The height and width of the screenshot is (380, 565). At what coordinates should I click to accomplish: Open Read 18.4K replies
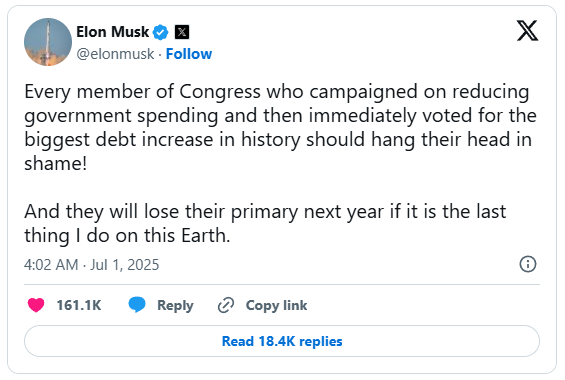(282, 341)
